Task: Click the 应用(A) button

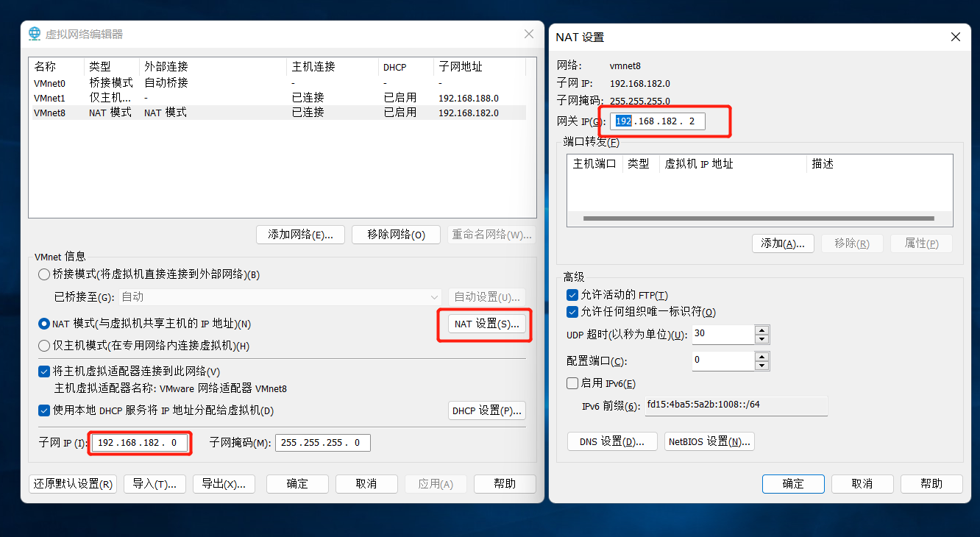Action: [436, 484]
